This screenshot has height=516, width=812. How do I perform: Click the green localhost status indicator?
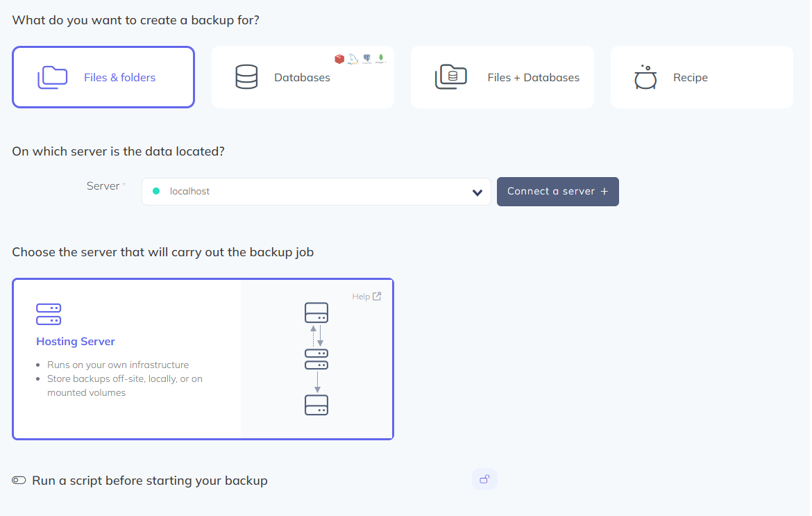pyautogui.click(x=155, y=192)
